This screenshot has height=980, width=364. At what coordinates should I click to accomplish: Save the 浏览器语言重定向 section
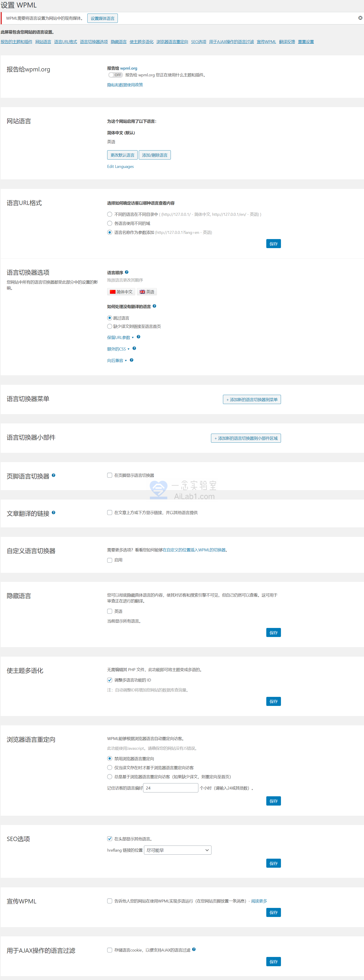tap(274, 801)
